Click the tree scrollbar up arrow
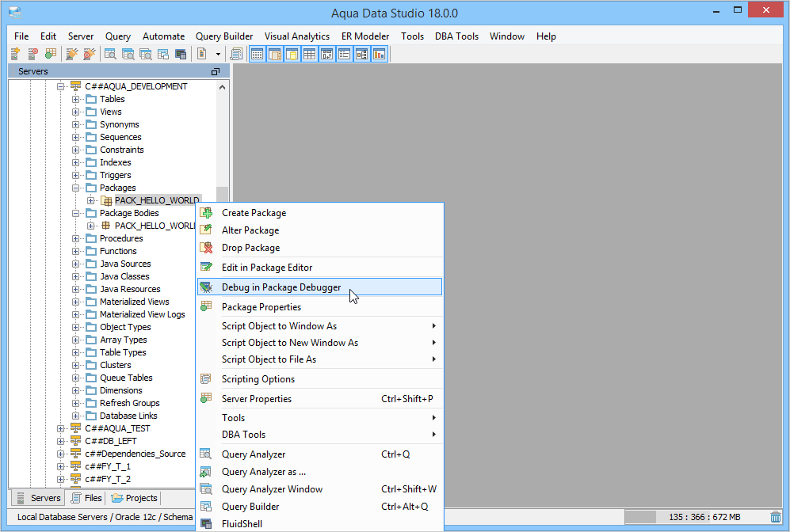790x532 pixels. (x=222, y=87)
